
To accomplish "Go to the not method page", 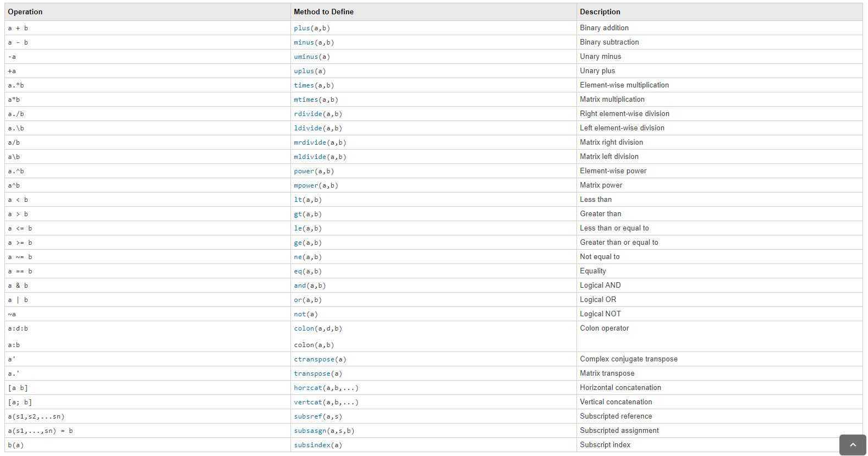I will point(300,314).
